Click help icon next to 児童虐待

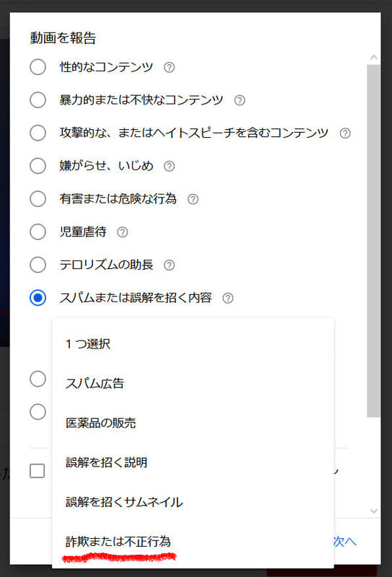(122, 232)
